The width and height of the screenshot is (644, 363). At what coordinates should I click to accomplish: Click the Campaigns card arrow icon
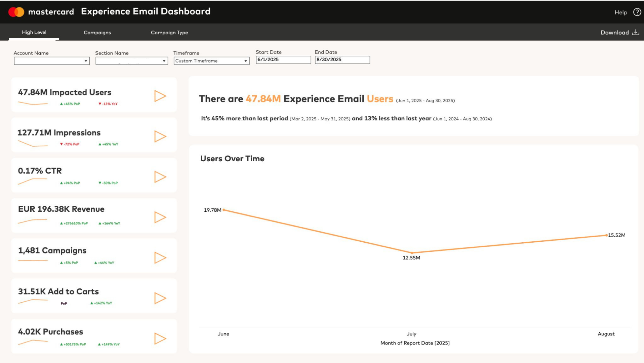(x=160, y=258)
